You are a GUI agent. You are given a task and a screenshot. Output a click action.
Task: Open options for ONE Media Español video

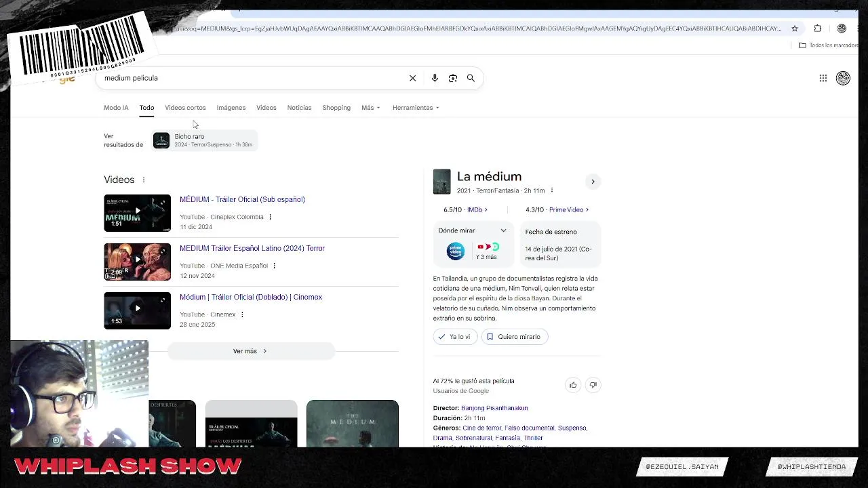(x=274, y=266)
